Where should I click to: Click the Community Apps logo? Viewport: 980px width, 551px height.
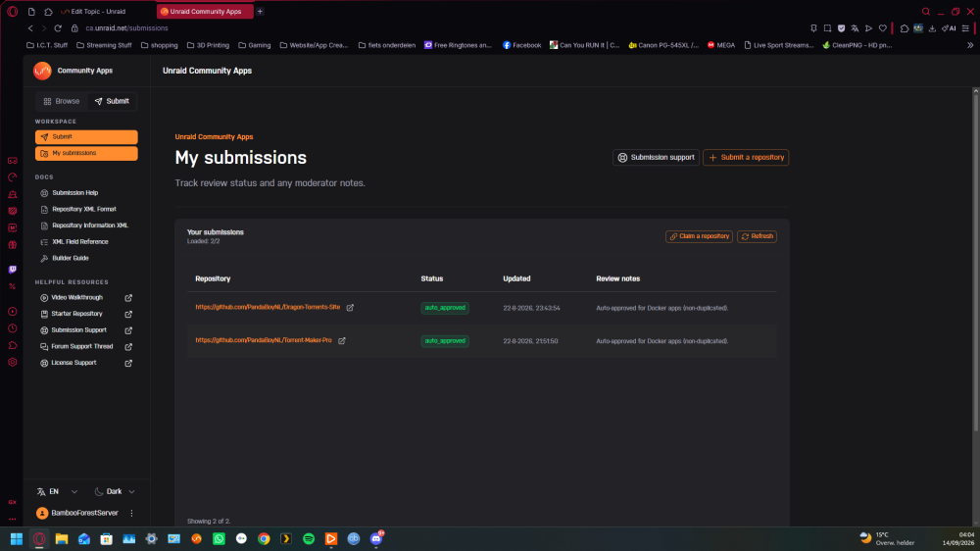click(42, 71)
